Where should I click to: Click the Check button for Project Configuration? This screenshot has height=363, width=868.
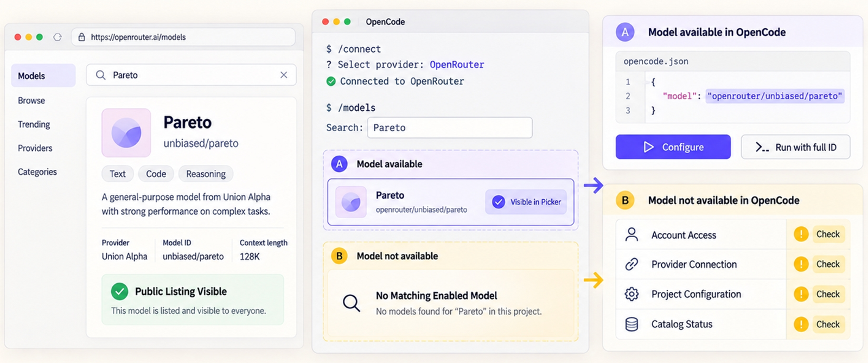828,294
